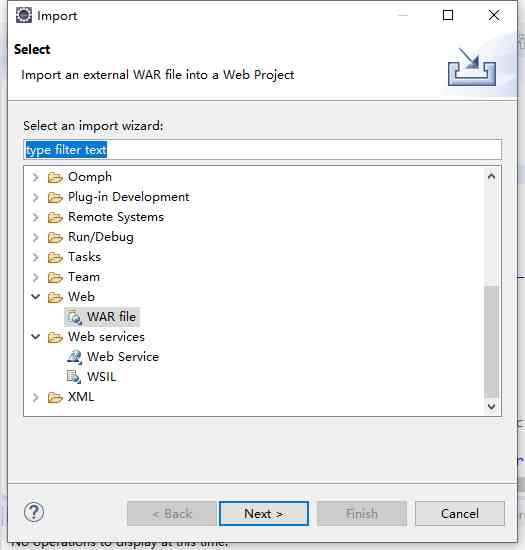Expand the Plug-in Development category
Image resolution: width=525 pixels, height=550 pixels.
pos(35,197)
